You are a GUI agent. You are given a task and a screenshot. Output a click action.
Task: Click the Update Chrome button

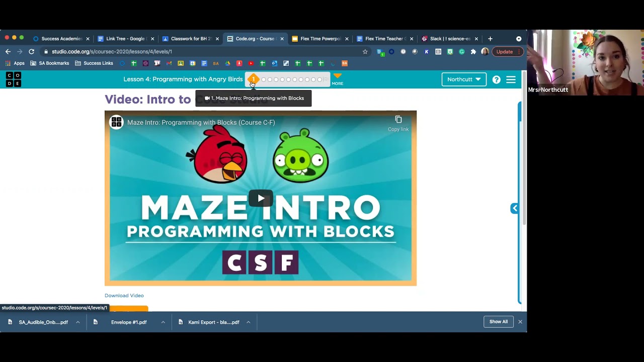[507, 52]
